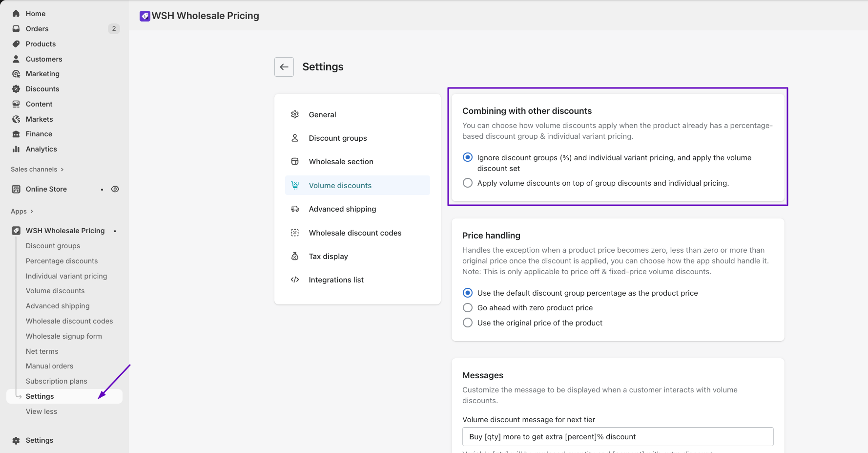Click the General gear icon

point(295,114)
